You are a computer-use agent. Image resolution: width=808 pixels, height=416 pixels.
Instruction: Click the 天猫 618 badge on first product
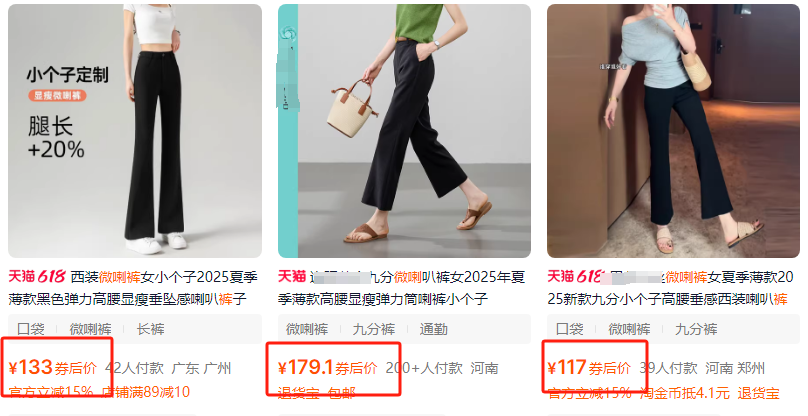(x=37, y=277)
